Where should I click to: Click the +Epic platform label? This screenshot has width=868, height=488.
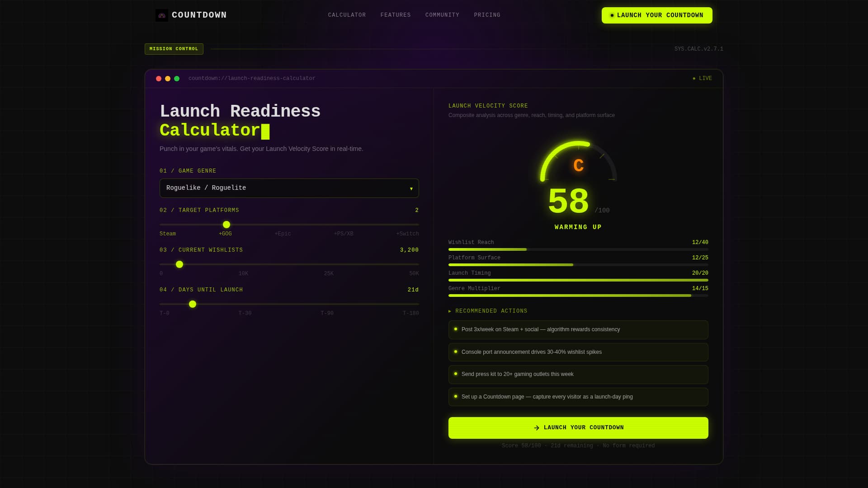[x=283, y=234]
